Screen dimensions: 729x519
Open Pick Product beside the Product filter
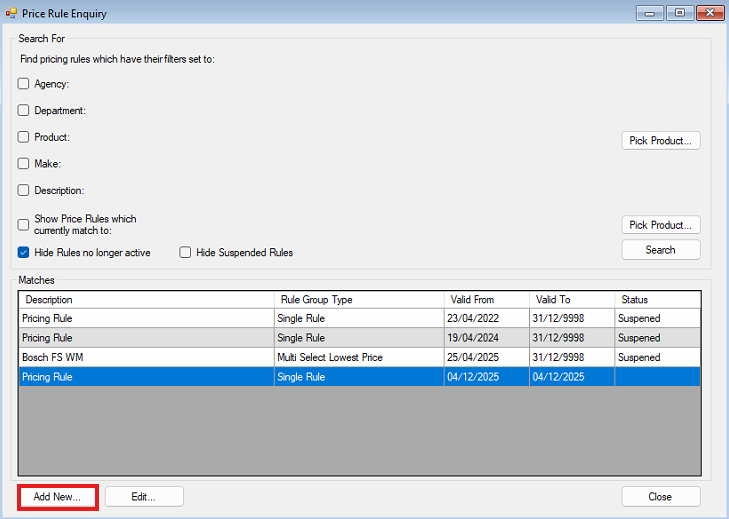pos(661,140)
